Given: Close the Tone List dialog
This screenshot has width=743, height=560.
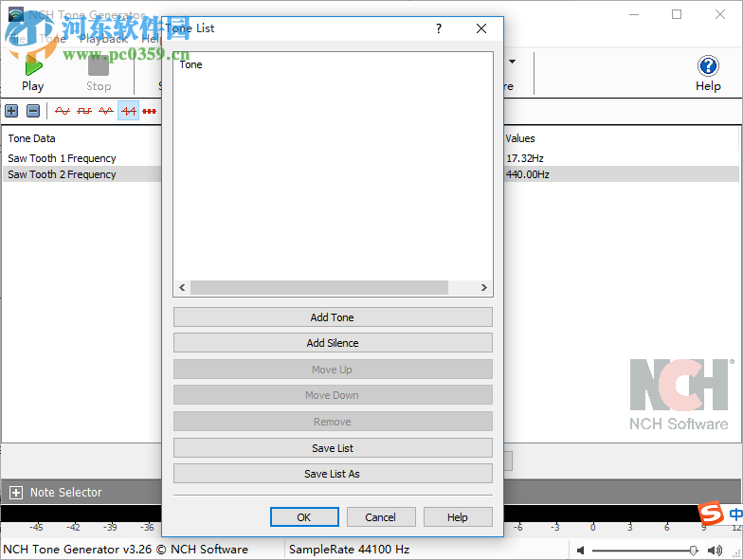Looking at the screenshot, I should 481,28.
